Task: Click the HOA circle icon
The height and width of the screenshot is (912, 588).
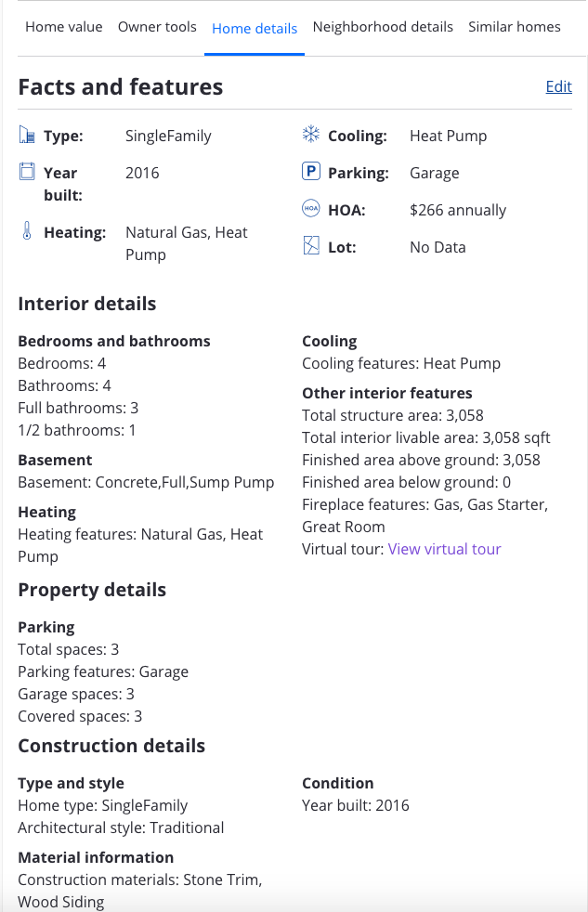Action: click(x=311, y=210)
